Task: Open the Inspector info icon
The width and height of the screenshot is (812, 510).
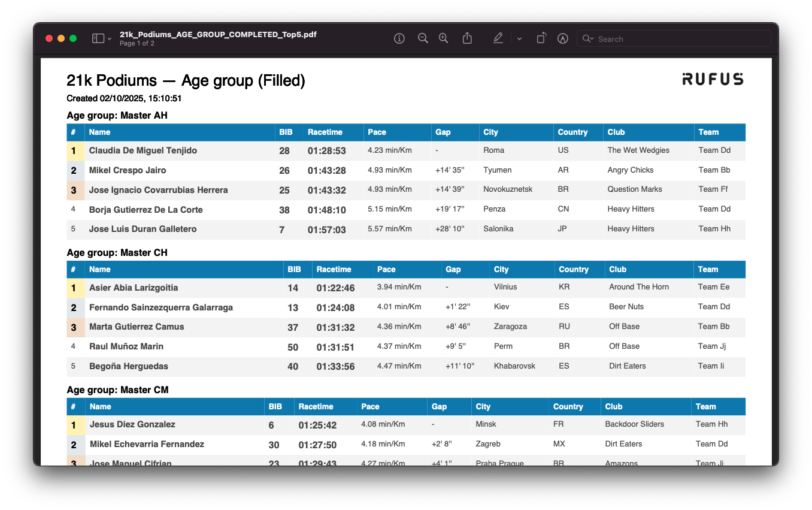Action: (x=399, y=38)
